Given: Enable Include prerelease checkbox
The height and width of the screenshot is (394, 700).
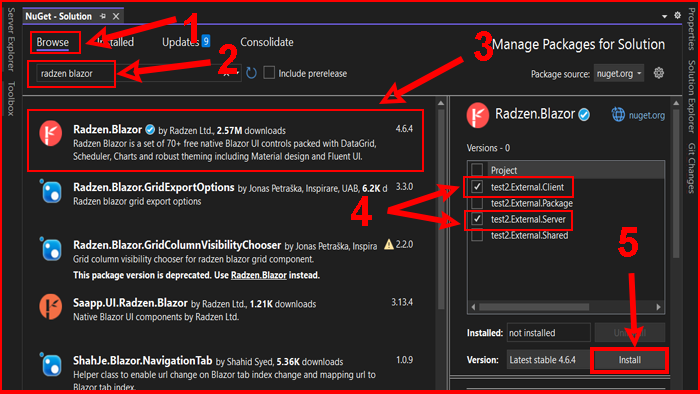Looking at the screenshot, I should [269, 73].
